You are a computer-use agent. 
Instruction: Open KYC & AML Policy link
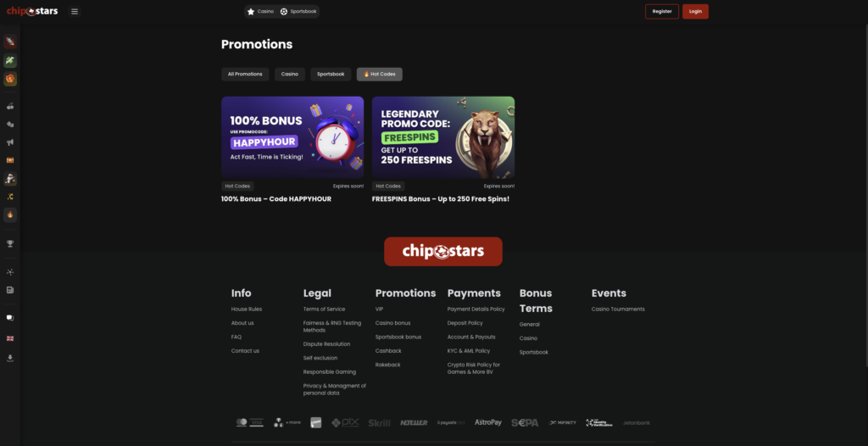coord(469,351)
